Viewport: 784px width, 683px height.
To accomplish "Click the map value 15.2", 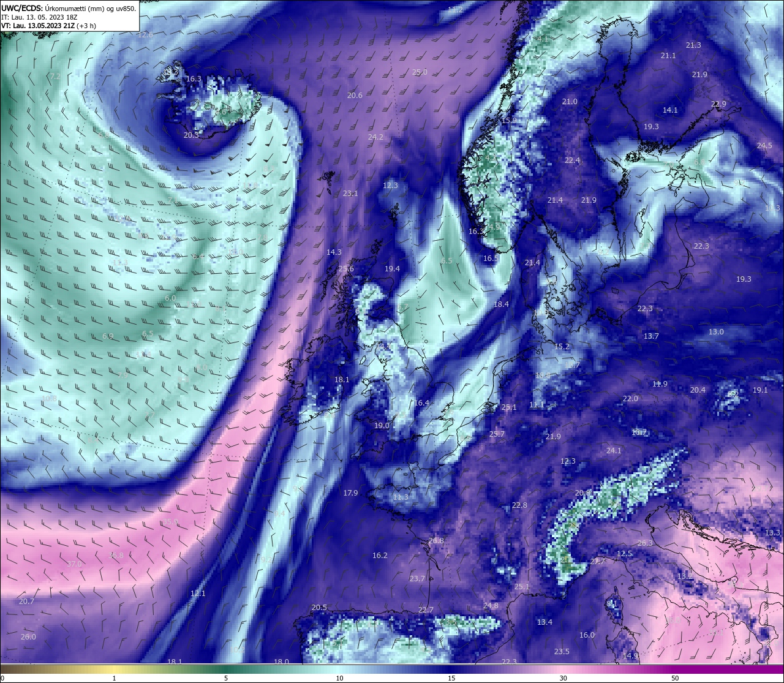I will tap(562, 347).
